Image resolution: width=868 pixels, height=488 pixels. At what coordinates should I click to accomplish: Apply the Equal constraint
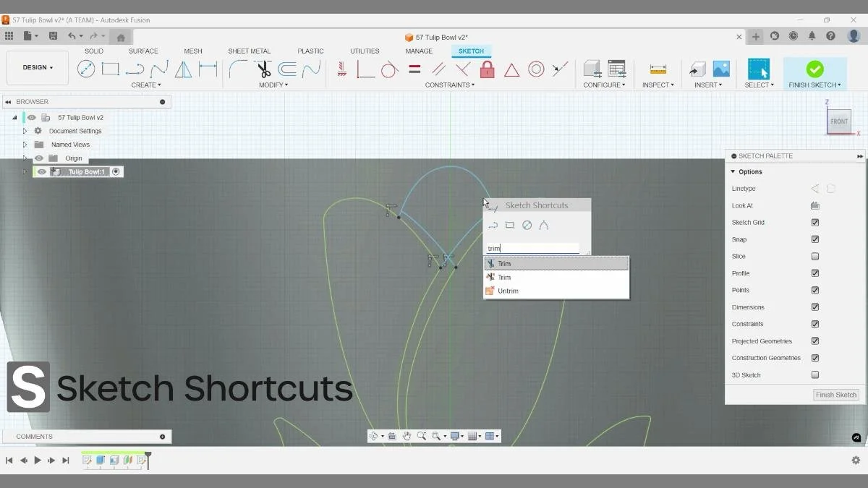point(414,69)
